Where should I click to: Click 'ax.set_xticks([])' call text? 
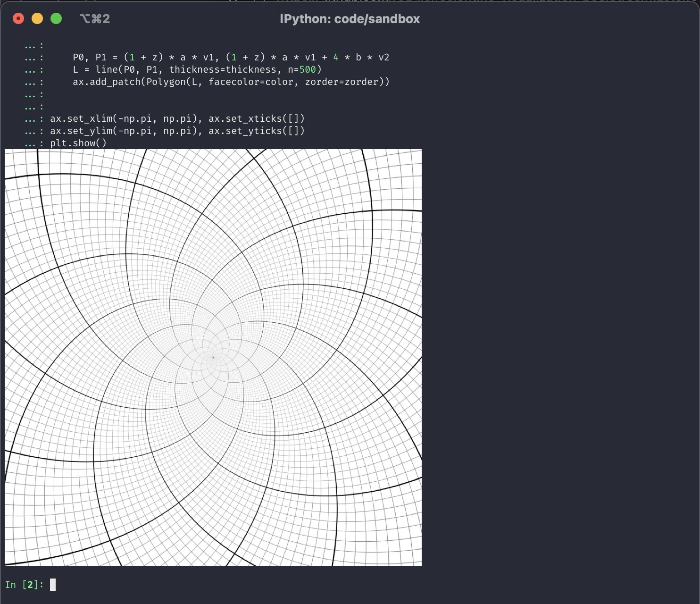click(x=257, y=118)
